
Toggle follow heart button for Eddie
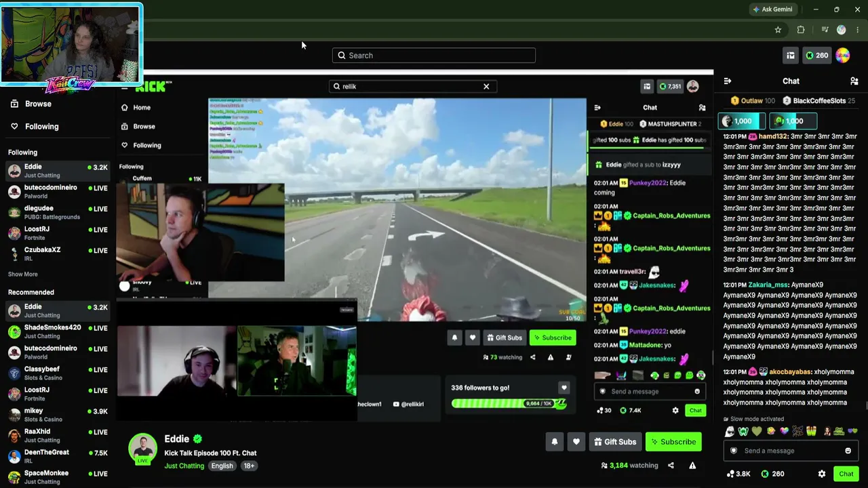576,442
